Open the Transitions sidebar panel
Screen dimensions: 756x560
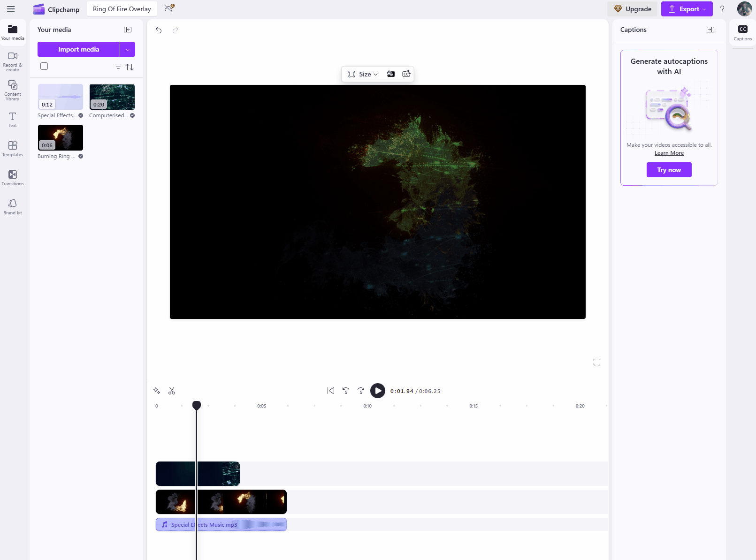[x=13, y=178]
